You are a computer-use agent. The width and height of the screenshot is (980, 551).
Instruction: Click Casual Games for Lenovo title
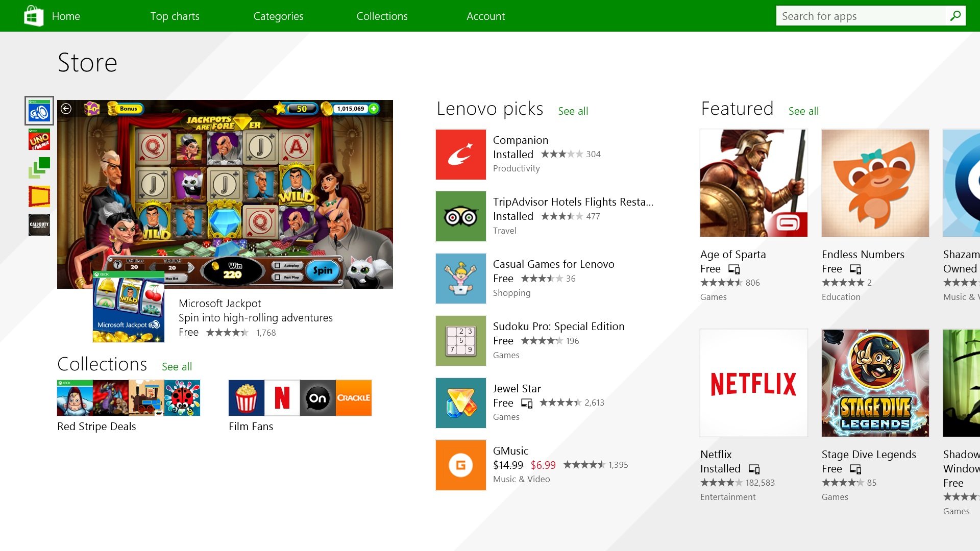click(553, 264)
